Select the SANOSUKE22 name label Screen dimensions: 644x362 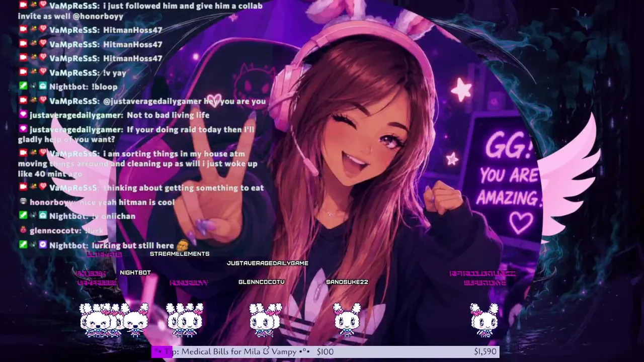[x=347, y=282]
